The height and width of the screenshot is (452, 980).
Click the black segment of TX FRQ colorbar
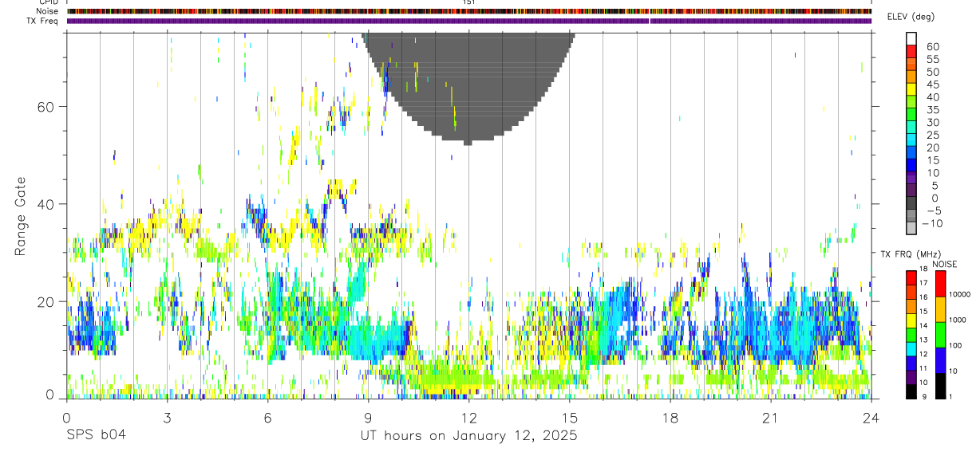click(911, 391)
